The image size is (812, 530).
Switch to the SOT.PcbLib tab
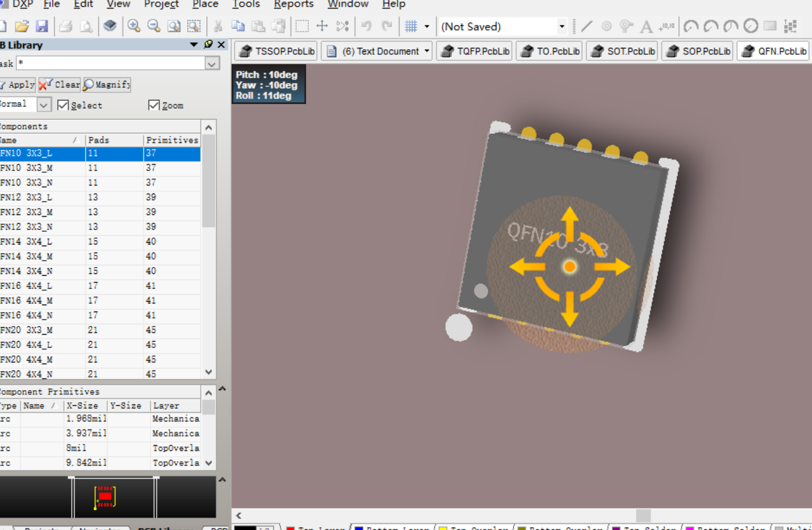(x=623, y=51)
